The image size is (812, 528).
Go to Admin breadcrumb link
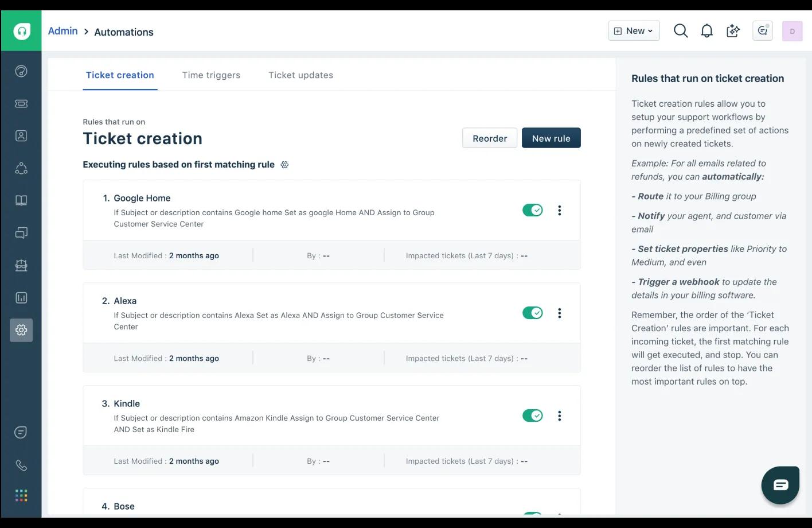63,31
